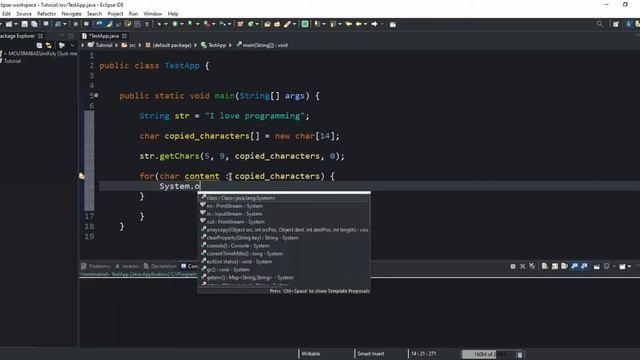Expand the breadcrumb arrow before Tutorial
The width and height of the screenshot is (640, 360).
tap(83, 45)
